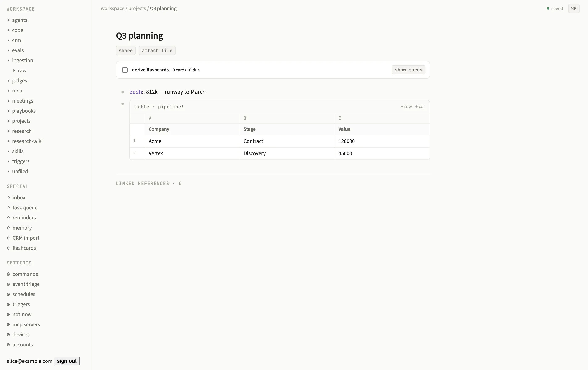The width and height of the screenshot is (588, 370).
Task: Expand the mcp folder arrow
Action: coord(8,91)
